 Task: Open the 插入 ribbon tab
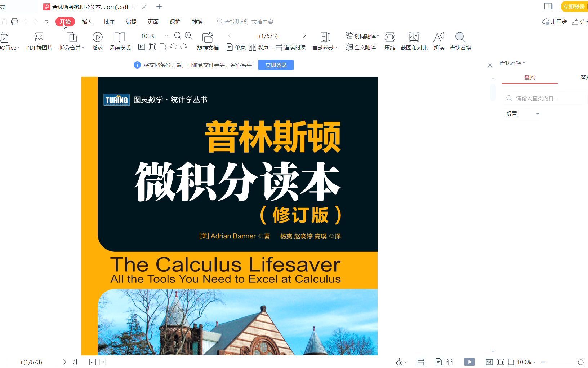click(x=87, y=22)
